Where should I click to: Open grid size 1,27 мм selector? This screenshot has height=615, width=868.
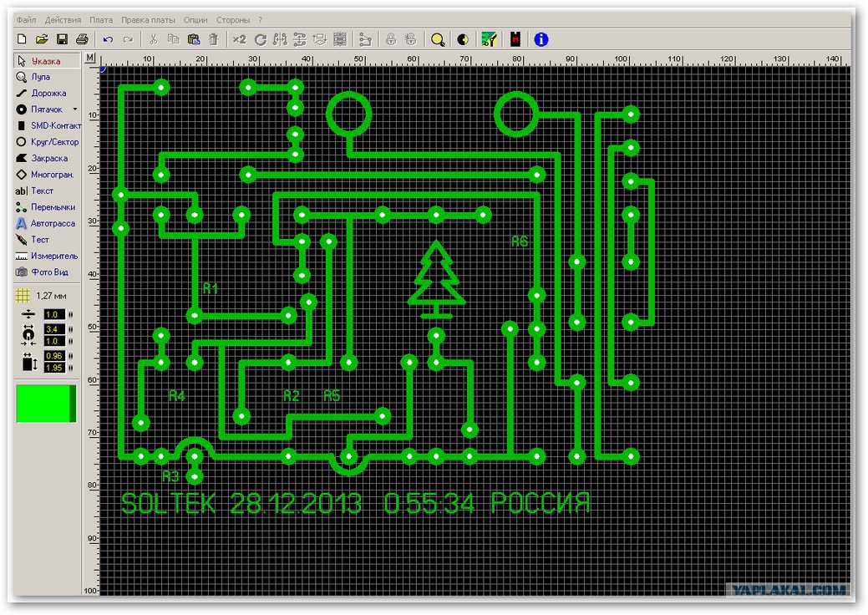[43, 296]
